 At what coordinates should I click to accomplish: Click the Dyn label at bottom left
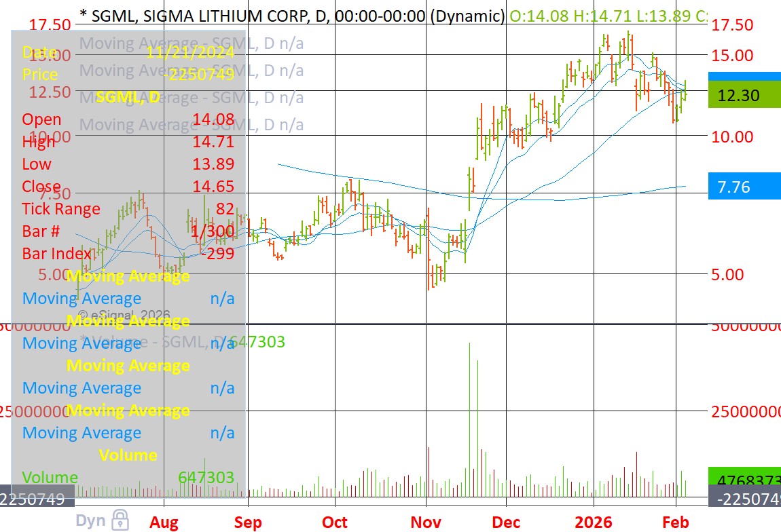pos(90,520)
